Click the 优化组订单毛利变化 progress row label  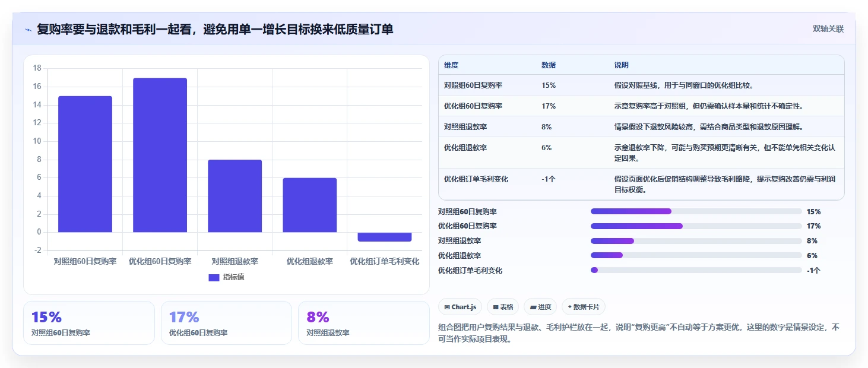[470, 271]
